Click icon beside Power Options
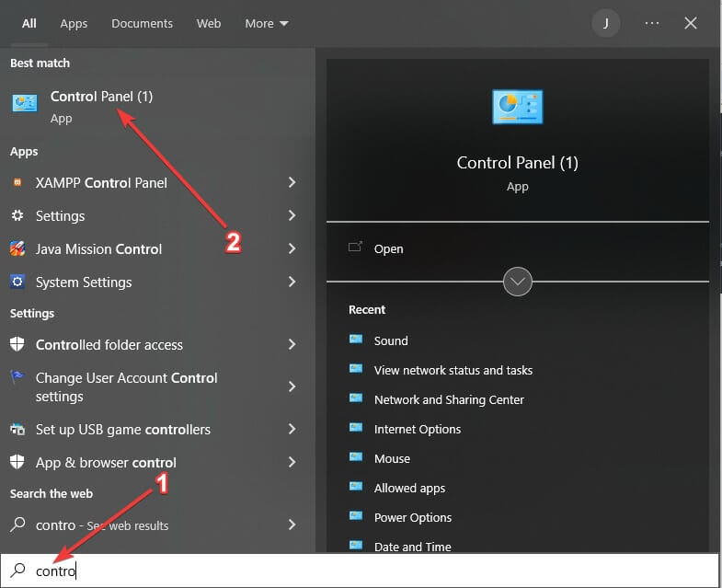The width and height of the screenshot is (722, 588). (x=356, y=516)
